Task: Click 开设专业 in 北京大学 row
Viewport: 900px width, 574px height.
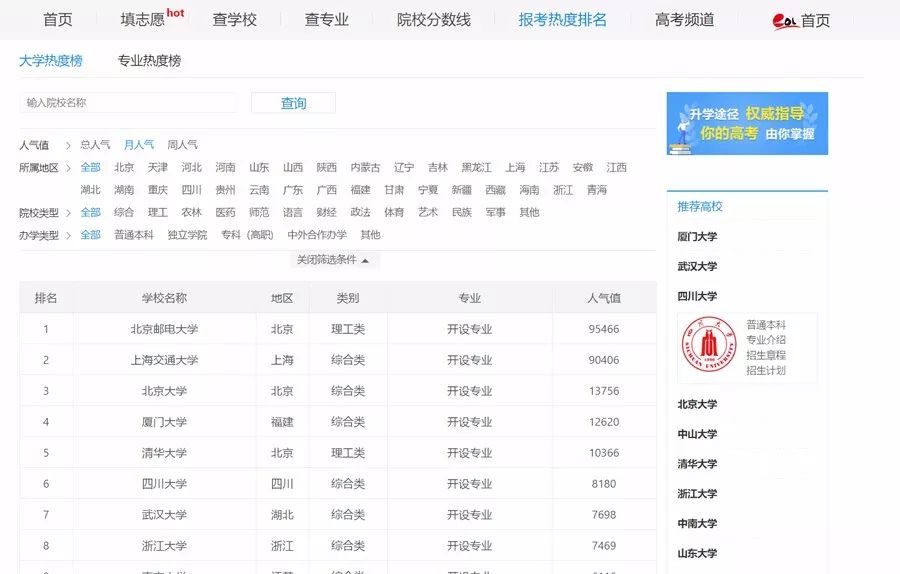Action: 470,391
